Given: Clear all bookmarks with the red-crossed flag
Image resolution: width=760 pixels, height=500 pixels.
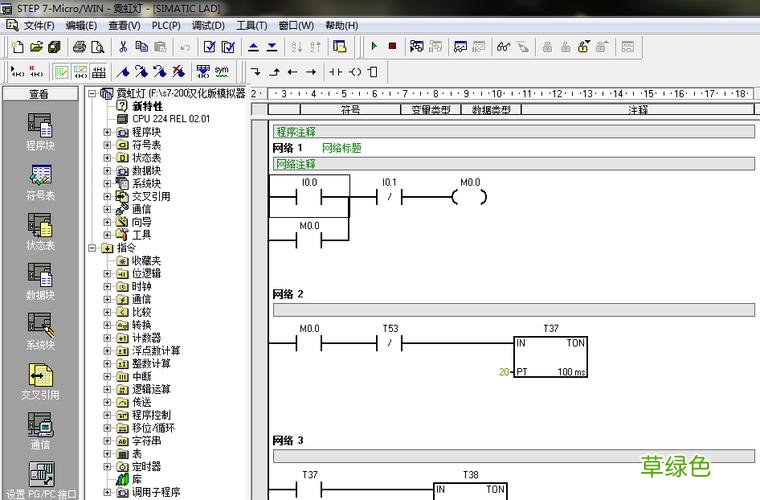Looking at the screenshot, I should click(178, 72).
